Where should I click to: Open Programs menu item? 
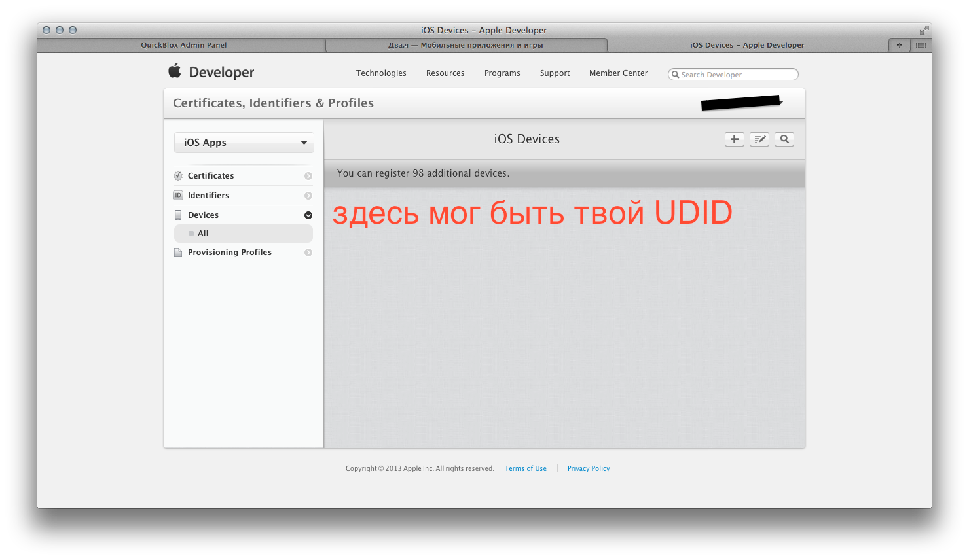click(x=502, y=73)
